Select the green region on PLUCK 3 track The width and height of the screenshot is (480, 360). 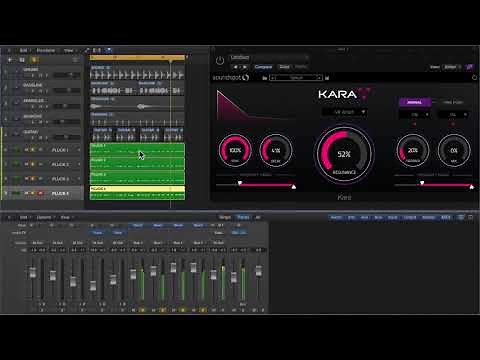click(137, 178)
